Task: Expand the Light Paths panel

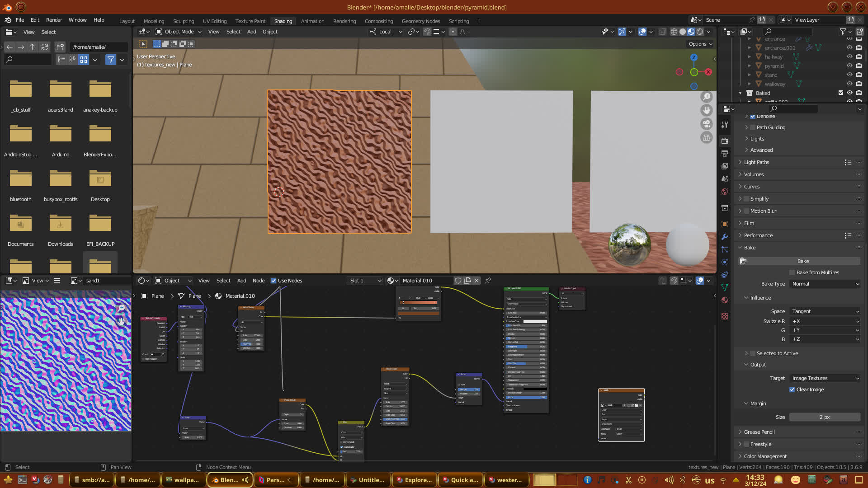Action: point(756,162)
